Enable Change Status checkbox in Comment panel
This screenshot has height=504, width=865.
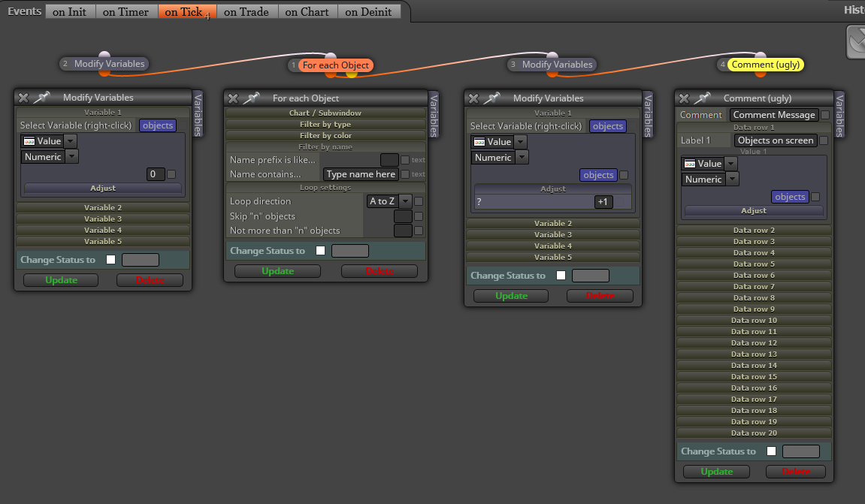click(771, 451)
